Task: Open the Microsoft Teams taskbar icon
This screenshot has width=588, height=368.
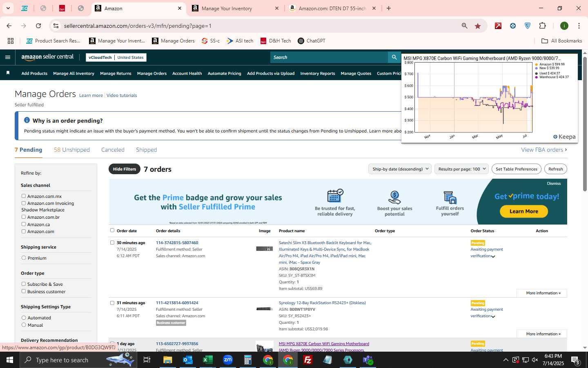Action: tap(368, 360)
